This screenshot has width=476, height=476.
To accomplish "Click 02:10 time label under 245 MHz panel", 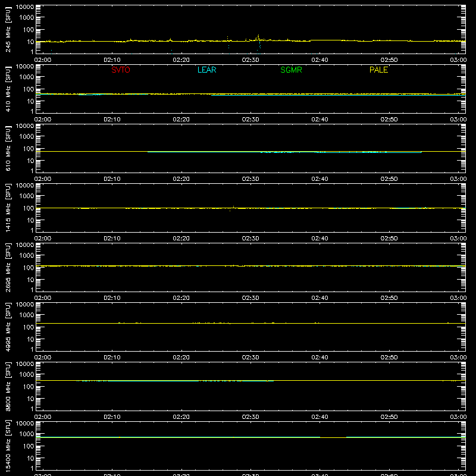I will 112,60.
